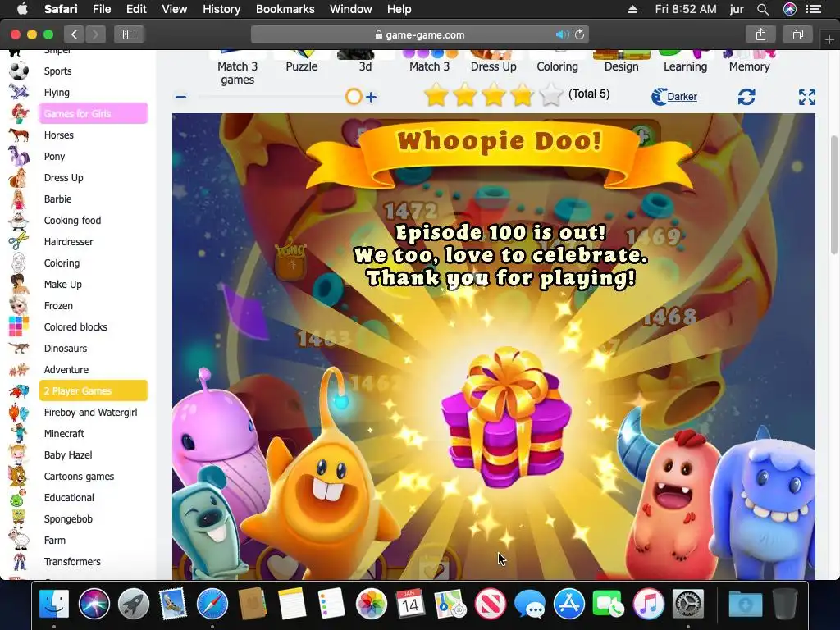This screenshot has height=630, width=840.
Task: Open the Memory category tab
Action: pyautogui.click(x=749, y=66)
